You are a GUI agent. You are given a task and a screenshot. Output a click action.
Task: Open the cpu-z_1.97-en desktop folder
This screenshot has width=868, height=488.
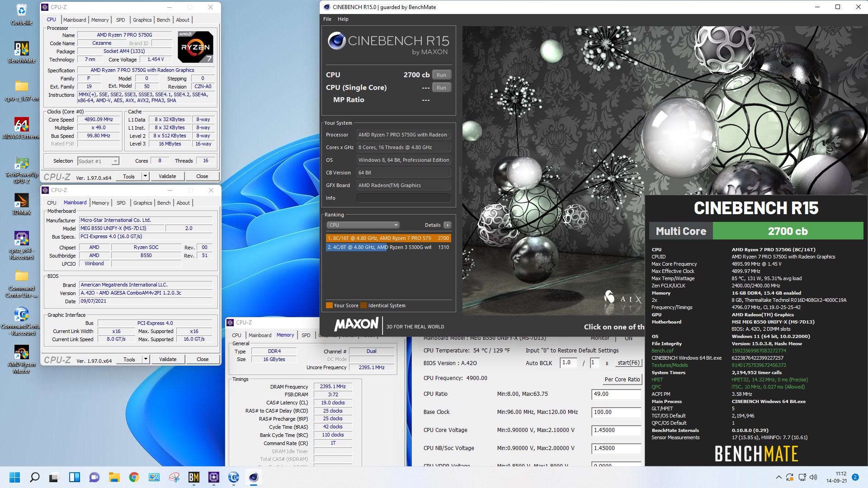(21, 90)
